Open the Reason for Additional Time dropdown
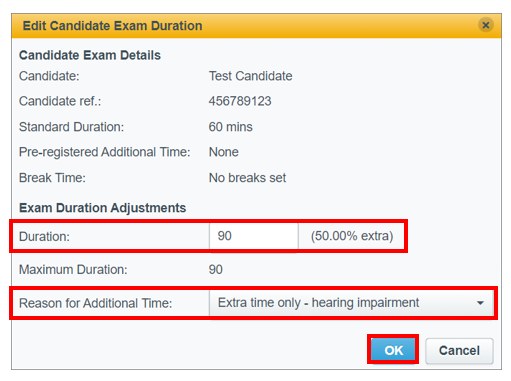The width and height of the screenshot is (511, 381). tap(351, 303)
